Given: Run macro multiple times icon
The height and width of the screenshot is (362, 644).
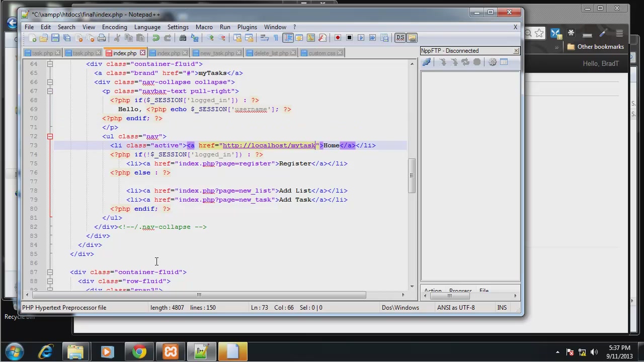Looking at the screenshot, I should coord(372,38).
